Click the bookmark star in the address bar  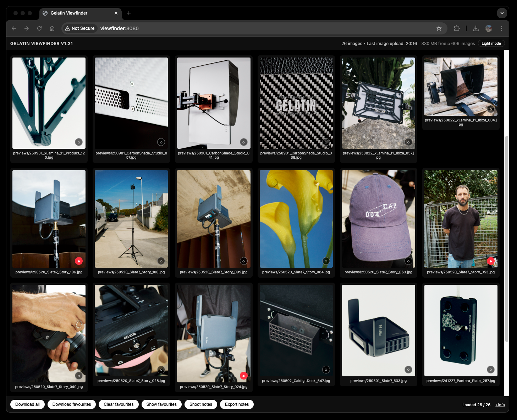[x=439, y=28]
